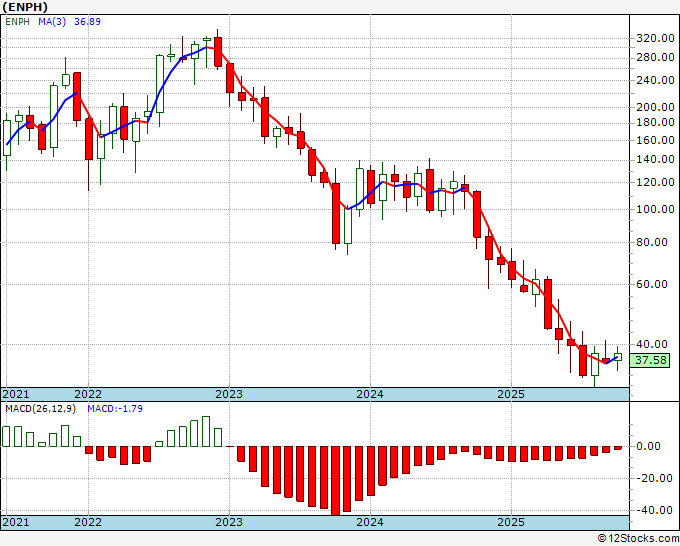680x546 pixels.
Task: Click the deepest red MACD bar
Action: click(x=335, y=481)
